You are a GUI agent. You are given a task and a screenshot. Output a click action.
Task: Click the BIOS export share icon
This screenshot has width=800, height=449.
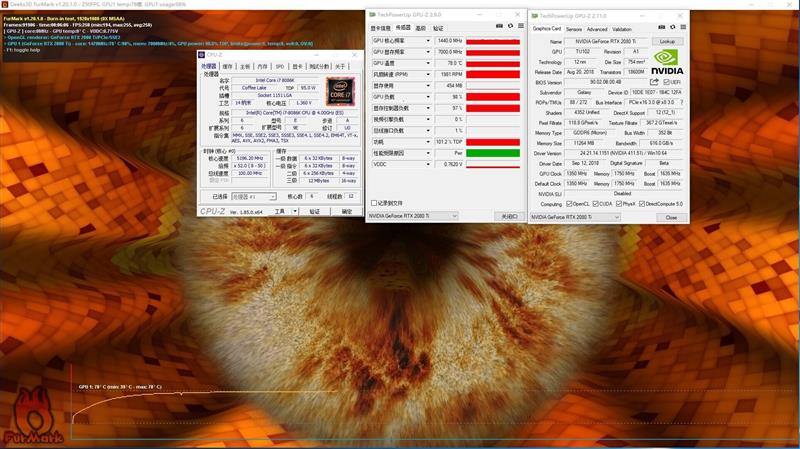point(655,82)
